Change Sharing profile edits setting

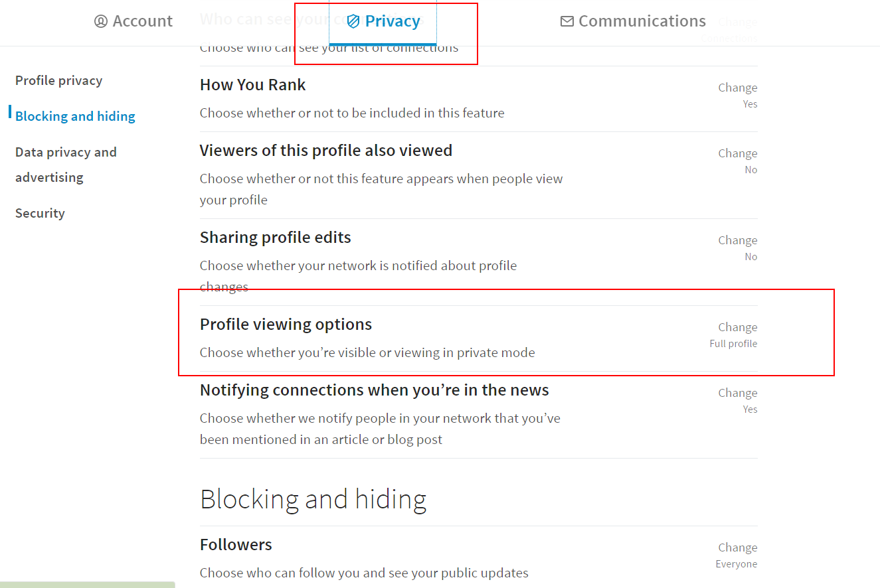tap(737, 240)
